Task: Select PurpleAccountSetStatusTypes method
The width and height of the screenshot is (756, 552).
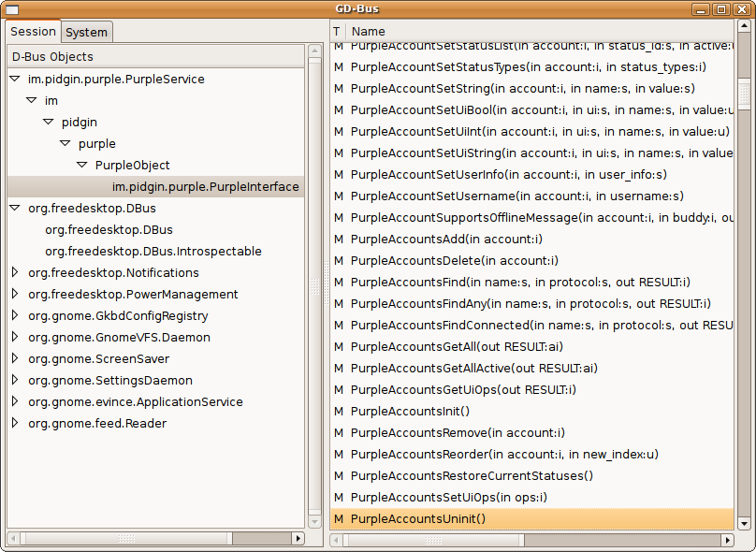Action: 531,67
